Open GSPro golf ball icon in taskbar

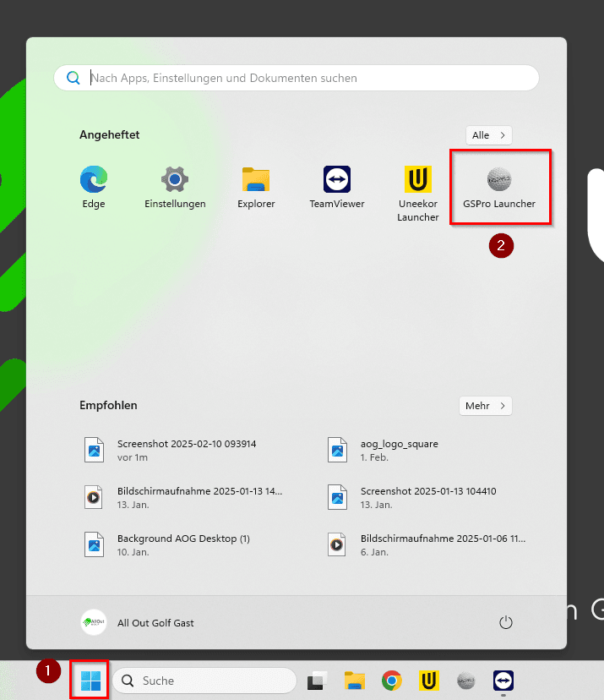tap(466, 681)
